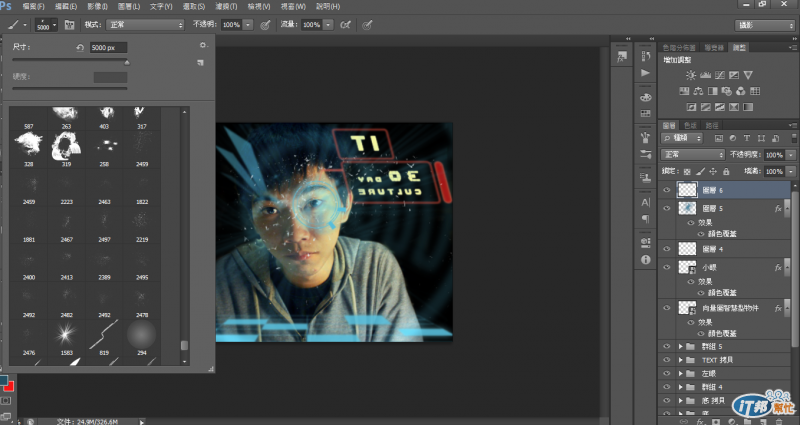This screenshot has width=800, height=425.
Task: Open History panel icon in dock
Action: pyautogui.click(x=645, y=56)
